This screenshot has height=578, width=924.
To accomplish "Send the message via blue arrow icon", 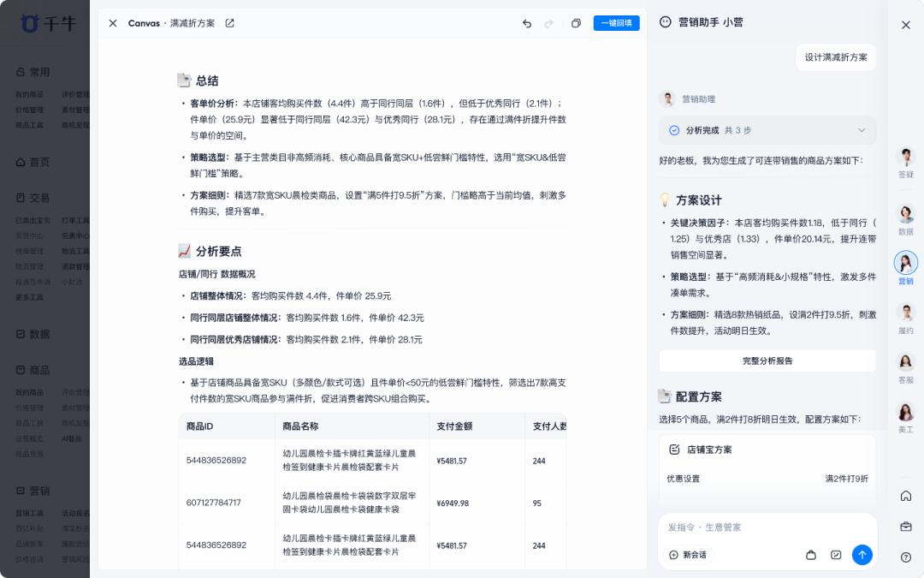I will click(862, 555).
